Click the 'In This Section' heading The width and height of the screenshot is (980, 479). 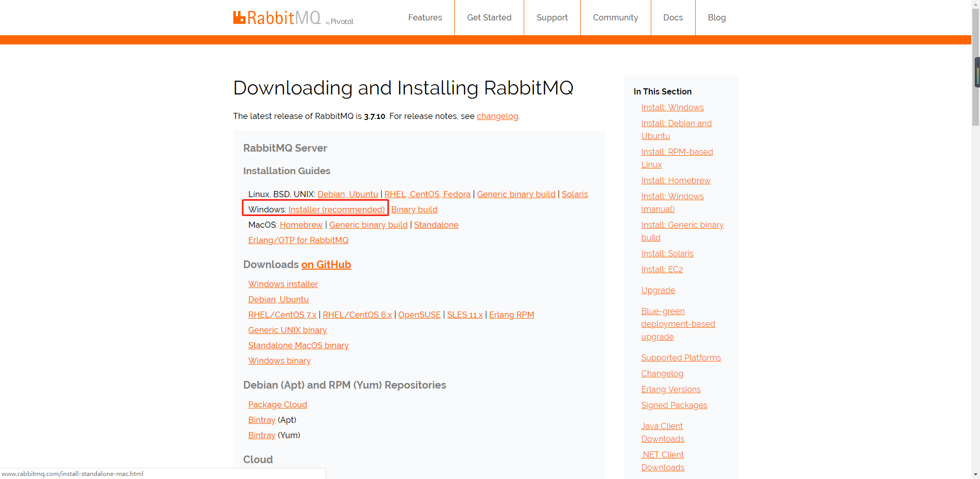pyautogui.click(x=663, y=91)
